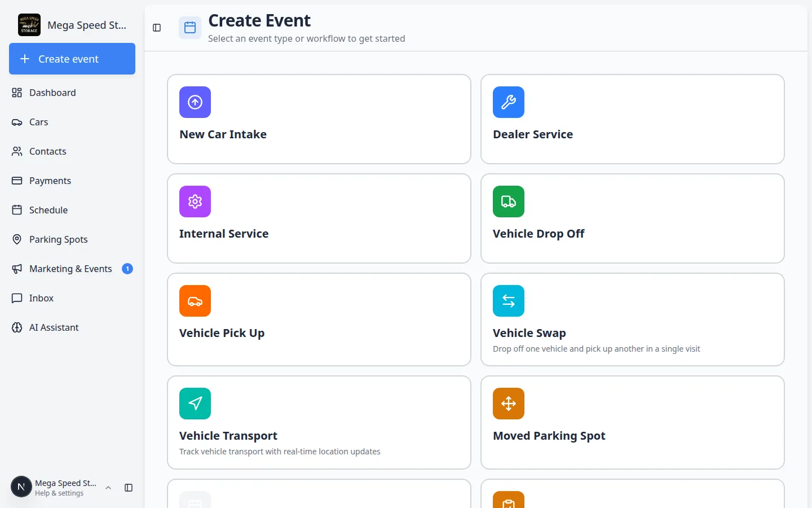Click the calendar icon beside Create Event title
Viewport: 812px width, 508px height.
coord(190,28)
